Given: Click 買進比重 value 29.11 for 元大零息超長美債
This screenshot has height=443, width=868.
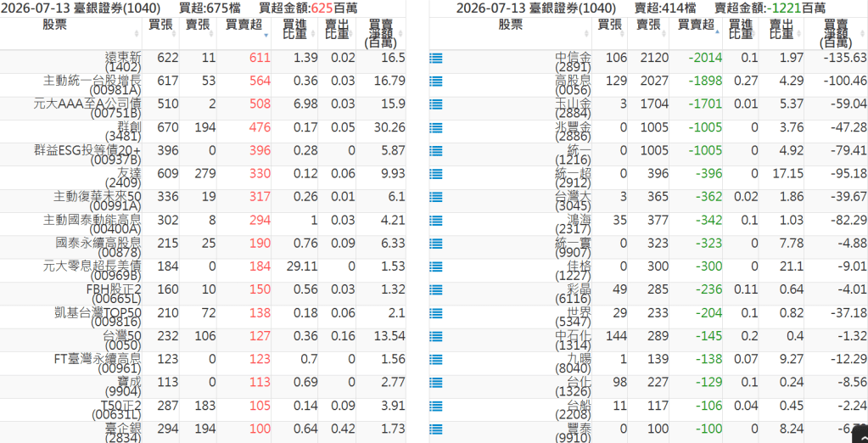Looking at the screenshot, I should 302,267.
